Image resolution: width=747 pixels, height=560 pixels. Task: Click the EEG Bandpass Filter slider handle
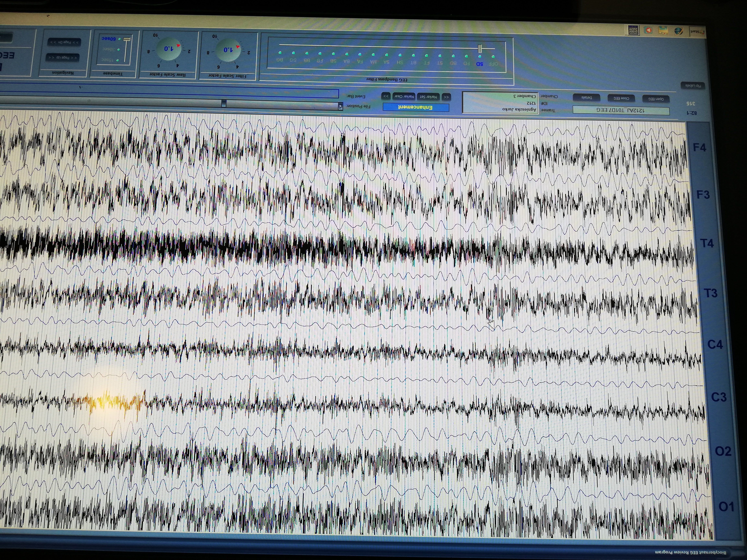pos(480,48)
